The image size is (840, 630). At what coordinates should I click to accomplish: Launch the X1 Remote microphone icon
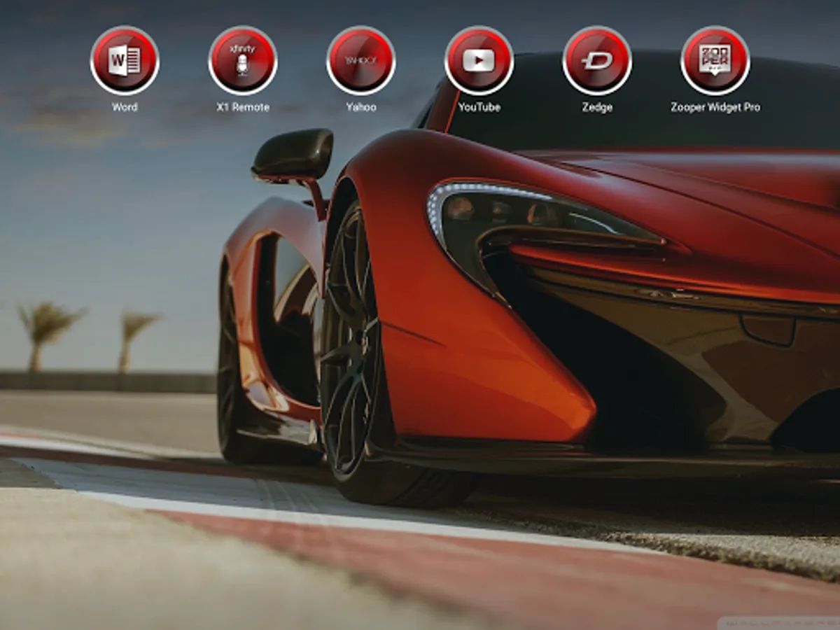pyautogui.click(x=243, y=61)
